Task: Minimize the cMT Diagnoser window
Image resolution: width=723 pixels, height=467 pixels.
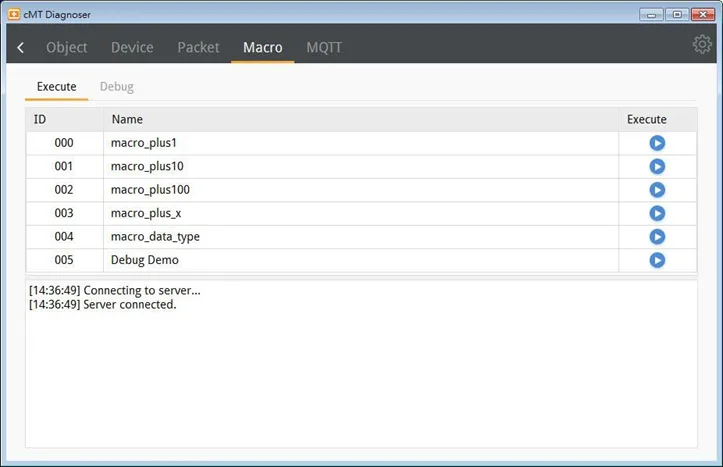Action: coord(651,15)
